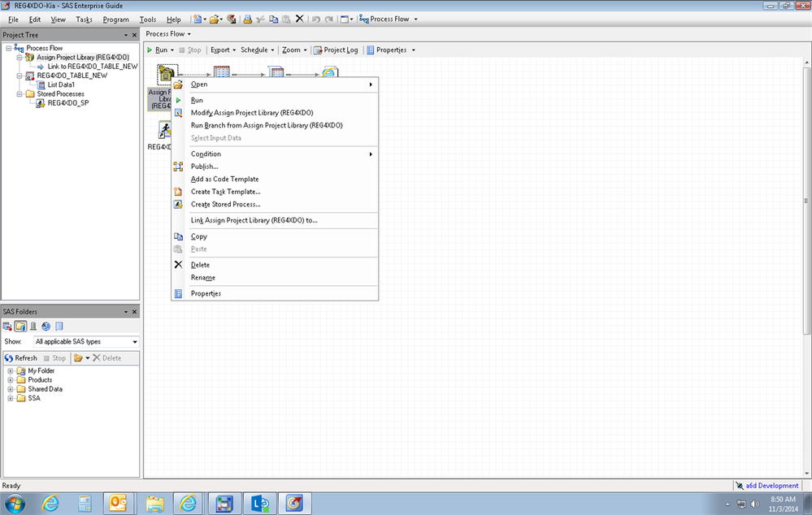Collapse the REG4XDO_TABLE_NEW tree node
The height and width of the screenshot is (515, 812).
coord(20,76)
